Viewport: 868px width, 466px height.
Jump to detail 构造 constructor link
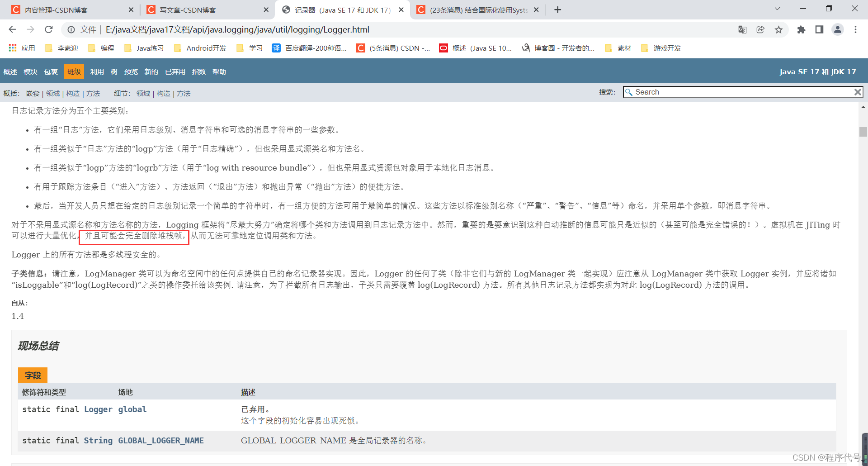pyautogui.click(x=164, y=93)
